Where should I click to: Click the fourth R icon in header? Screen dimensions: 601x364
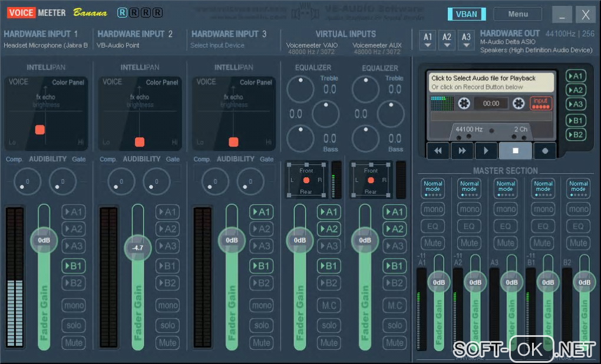coord(157,12)
